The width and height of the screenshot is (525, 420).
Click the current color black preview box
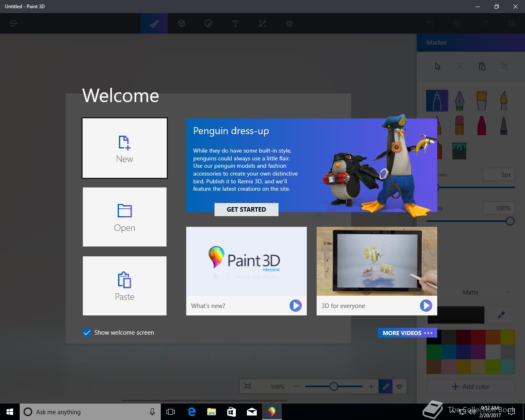[x=456, y=315]
